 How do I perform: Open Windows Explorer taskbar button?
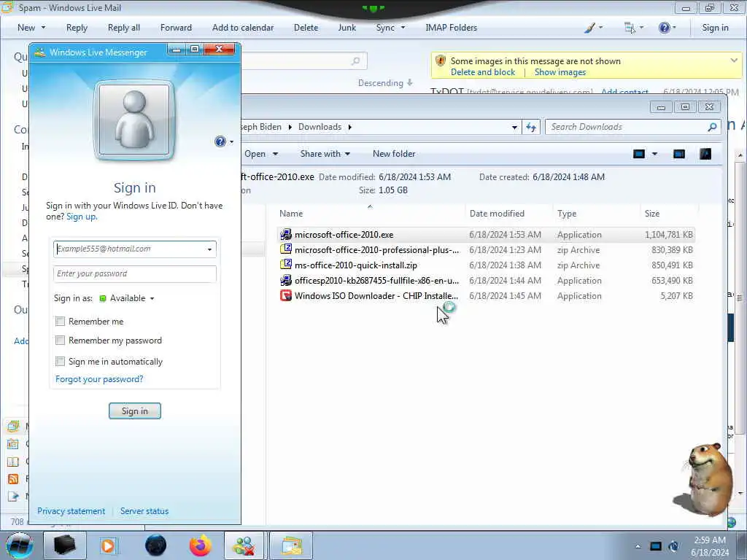292,545
